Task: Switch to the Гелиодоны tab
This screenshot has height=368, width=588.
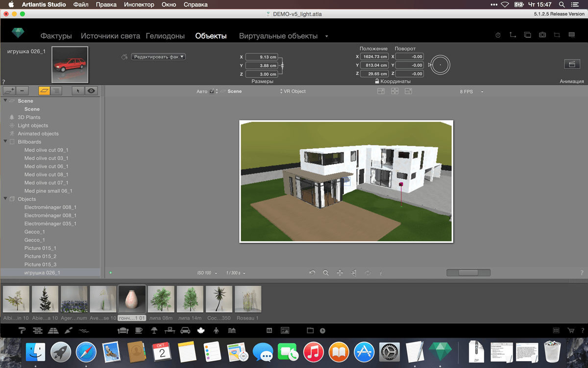Action: point(165,36)
